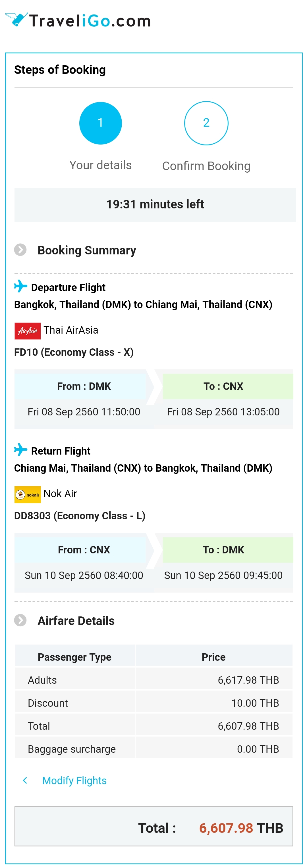
Task: Click the Nok Air airline logo
Action: [x=27, y=494]
